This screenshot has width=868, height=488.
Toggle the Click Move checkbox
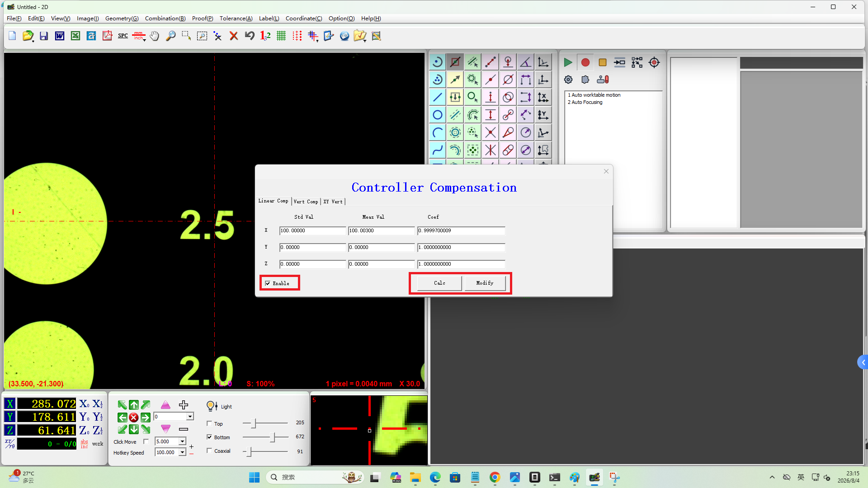coord(146,441)
